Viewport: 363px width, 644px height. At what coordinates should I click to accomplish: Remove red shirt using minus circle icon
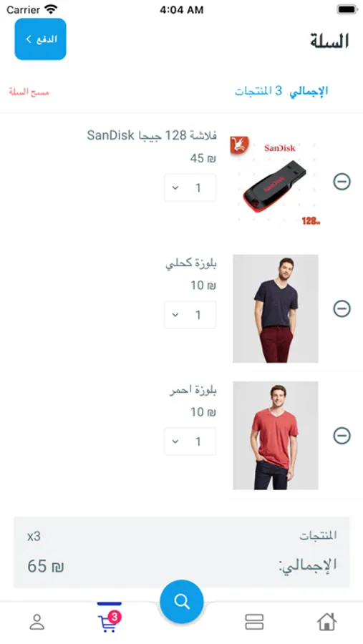(x=342, y=435)
